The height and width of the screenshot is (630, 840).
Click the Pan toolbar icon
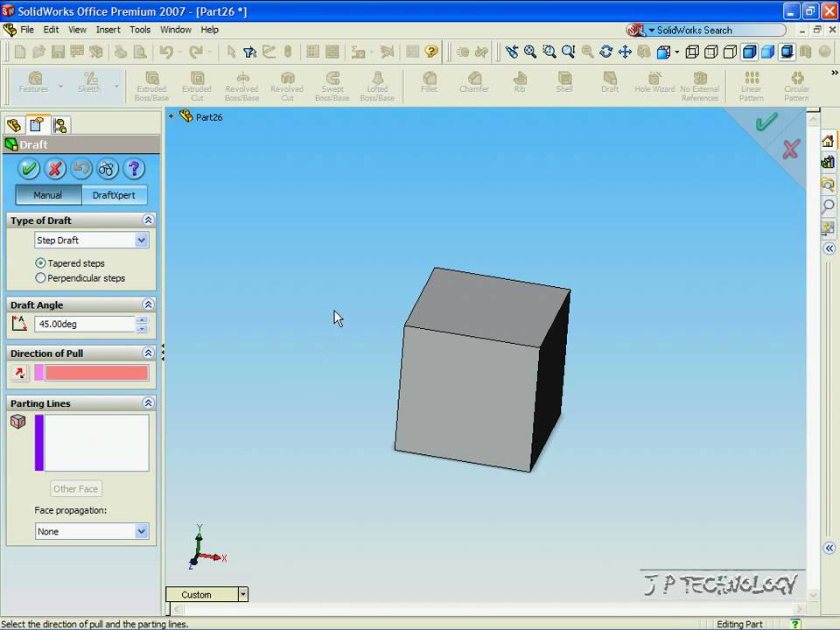point(625,52)
